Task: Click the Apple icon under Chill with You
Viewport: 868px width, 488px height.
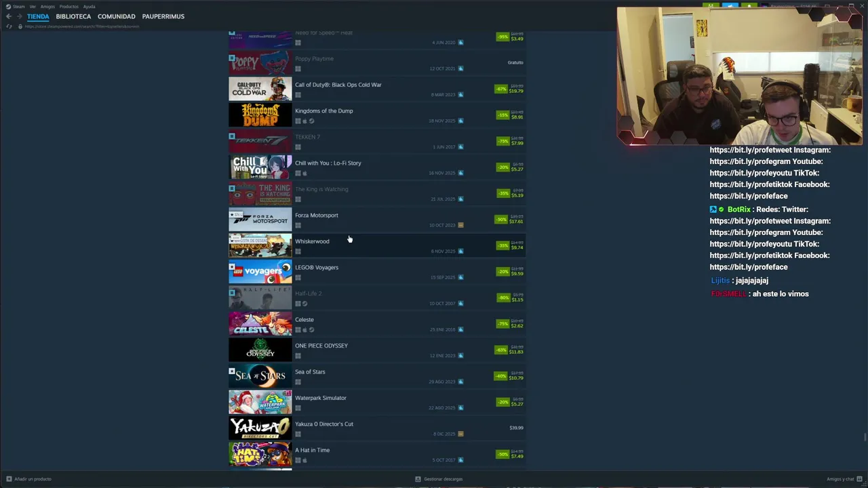Action: (304, 173)
